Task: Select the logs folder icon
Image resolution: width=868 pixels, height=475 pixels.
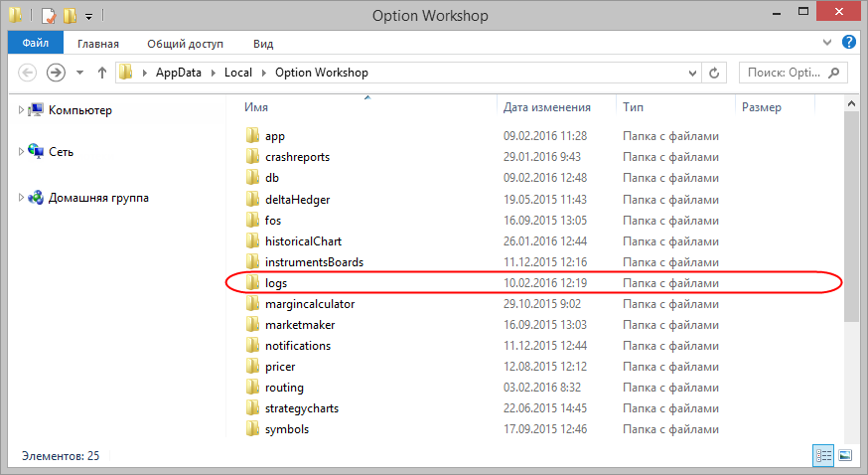Action: tap(252, 283)
